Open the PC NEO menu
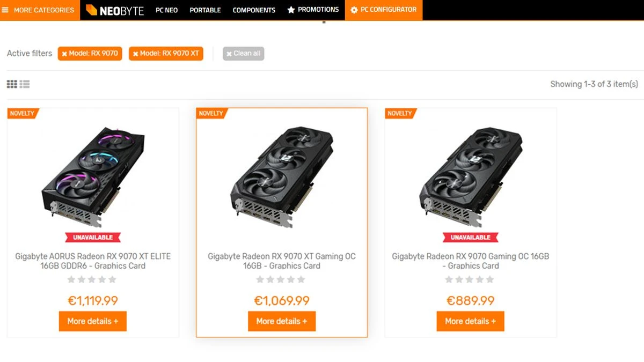644x362 pixels. [x=166, y=10]
